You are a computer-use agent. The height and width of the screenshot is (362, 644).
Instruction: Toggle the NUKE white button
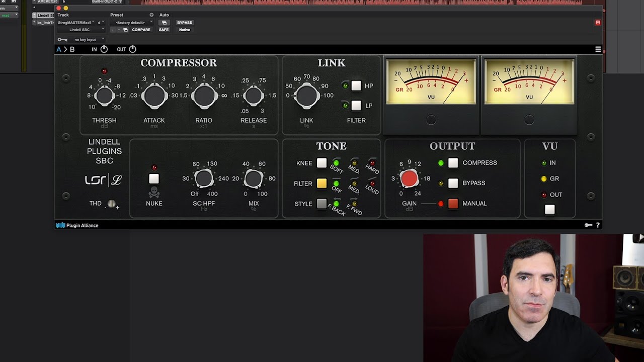154,179
